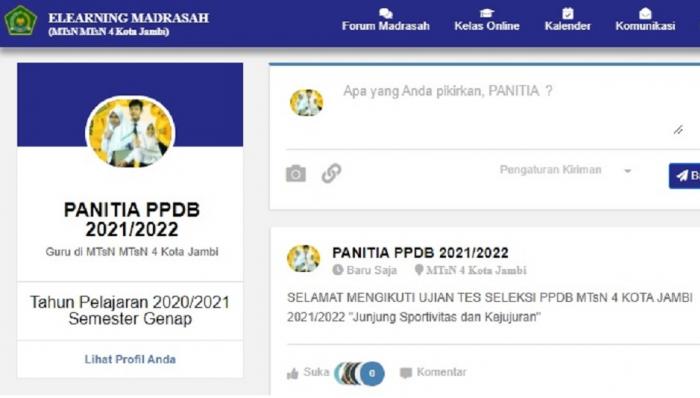Click 'Tahun Pelajaran 2020/2021' text
The height and width of the screenshot is (398, 700).
coord(130,302)
